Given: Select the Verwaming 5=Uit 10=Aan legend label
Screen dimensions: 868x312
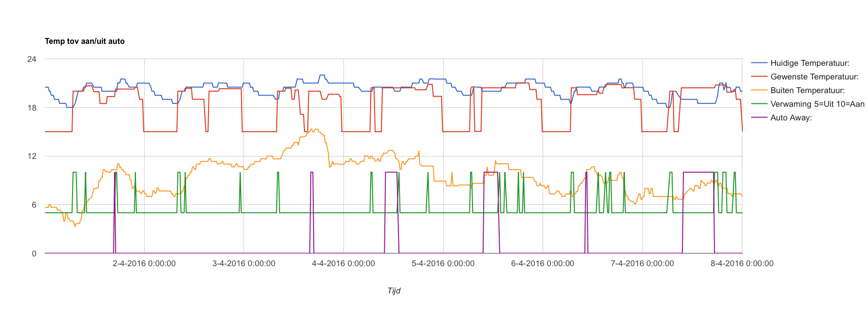Looking at the screenshot, I should (x=817, y=104).
